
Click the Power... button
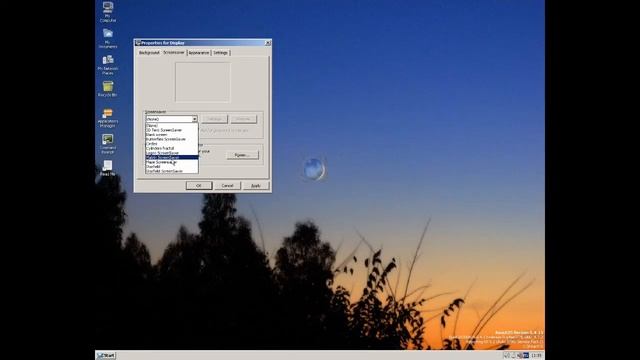242,155
